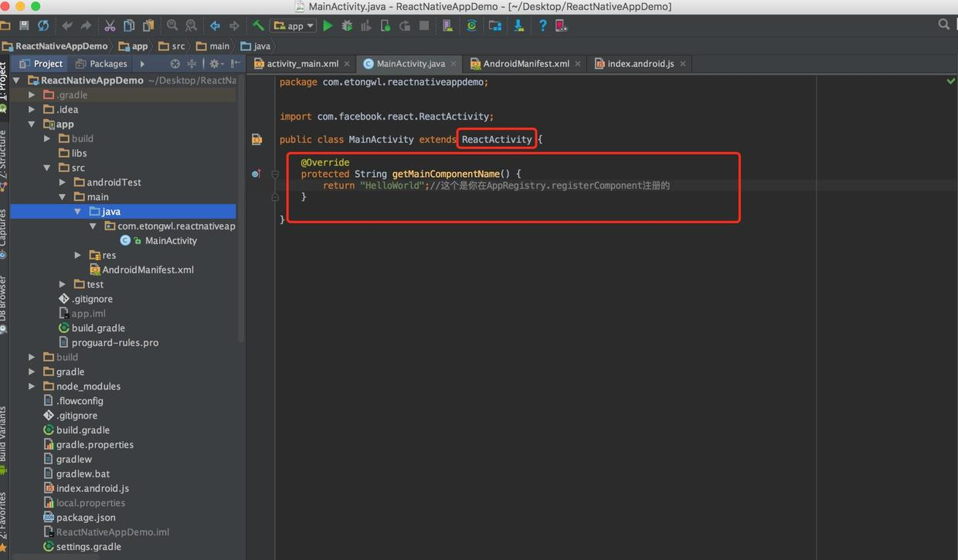Collapse the src folder arrow
The height and width of the screenshot is (560, 958).
tap(47, 168)
